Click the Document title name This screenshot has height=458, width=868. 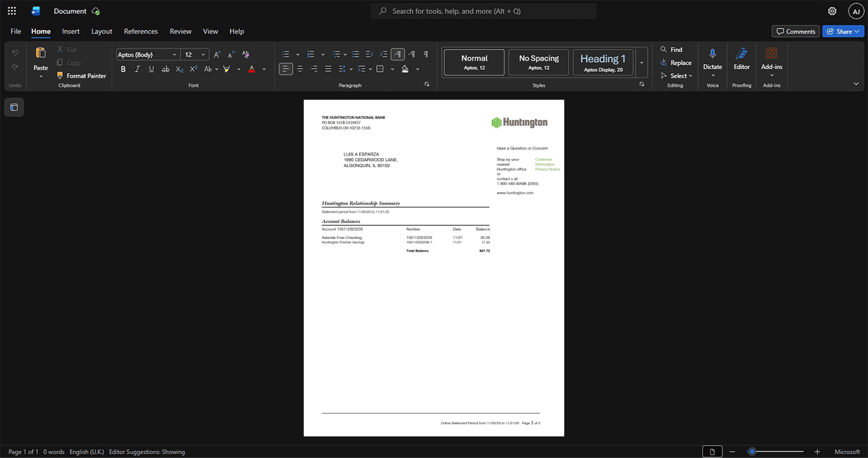(x=70, y=11)
